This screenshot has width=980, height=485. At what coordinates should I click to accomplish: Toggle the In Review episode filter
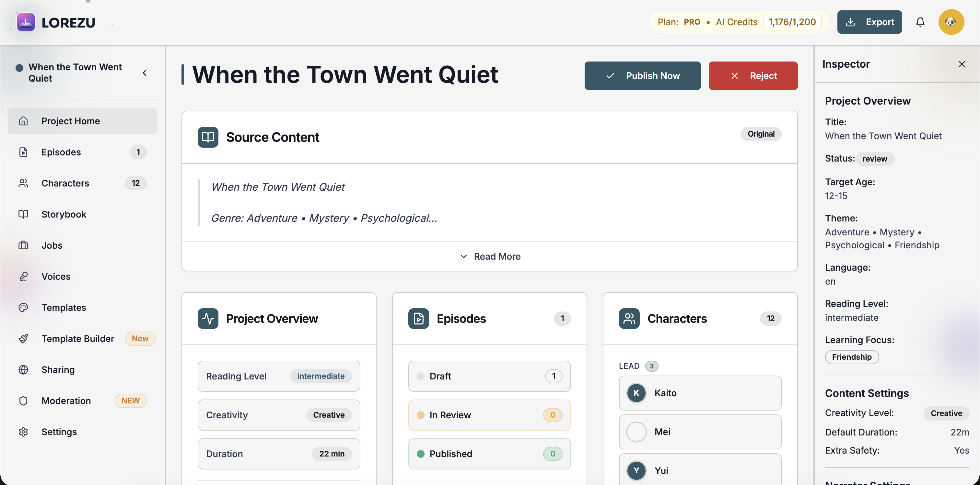coord(489,415)
